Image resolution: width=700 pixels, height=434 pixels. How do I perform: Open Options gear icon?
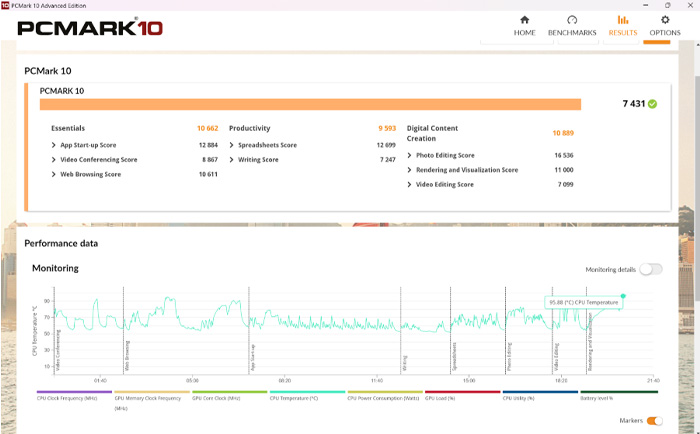665,20
